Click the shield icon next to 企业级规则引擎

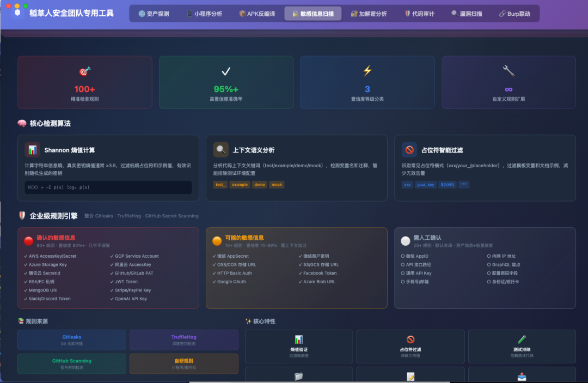22,216
